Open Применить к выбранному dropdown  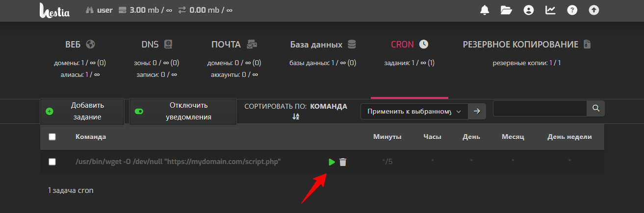(414, 111)
